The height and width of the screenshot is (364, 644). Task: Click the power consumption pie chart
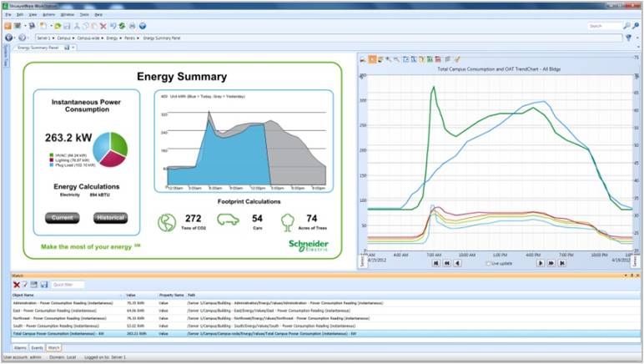tap(110, 149)
